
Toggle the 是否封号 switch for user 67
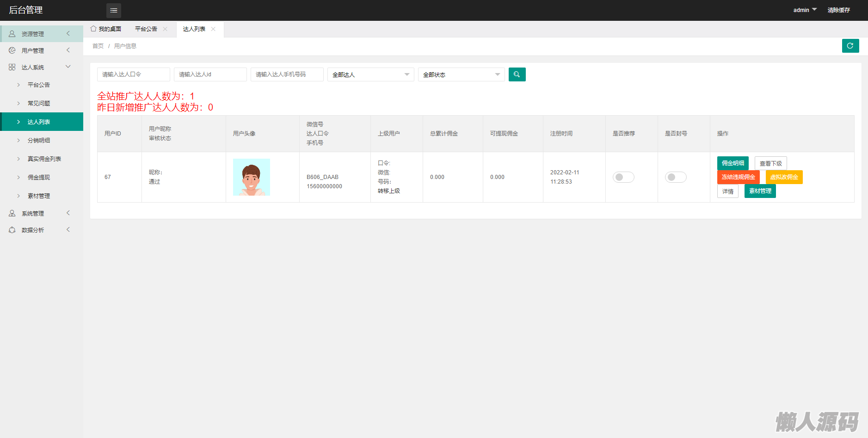pos(675,177)
